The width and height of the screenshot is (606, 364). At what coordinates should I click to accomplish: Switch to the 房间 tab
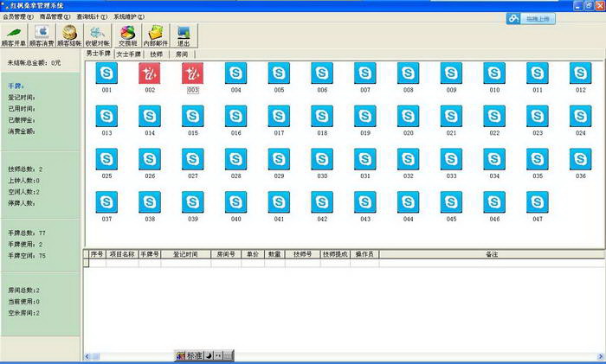(182, 54)
